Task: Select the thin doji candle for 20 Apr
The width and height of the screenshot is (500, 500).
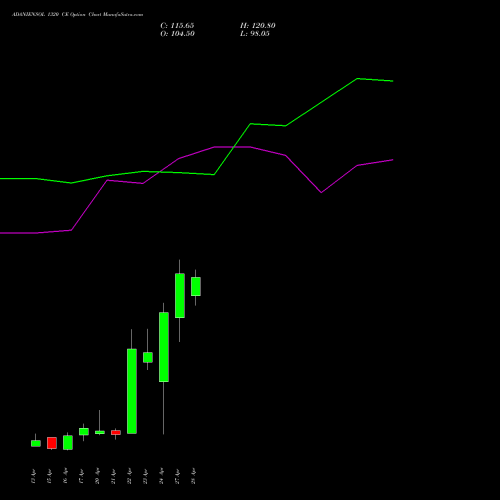Action: coord(100,432)
